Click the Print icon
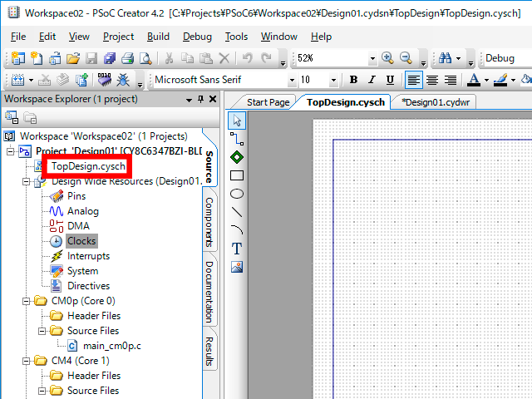 tap(127, 58)
